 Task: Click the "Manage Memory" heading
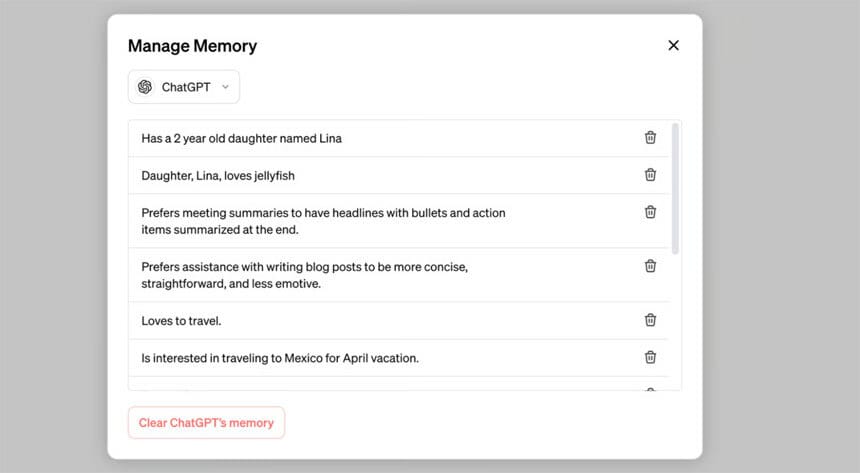pyautogui.click(x=192, y=46)
